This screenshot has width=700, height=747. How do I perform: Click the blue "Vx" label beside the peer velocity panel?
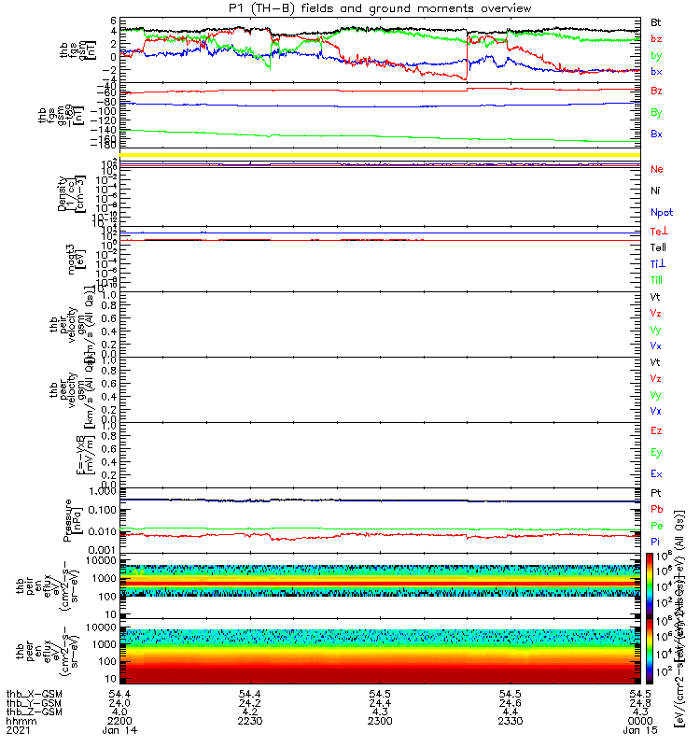coord(656,411)
